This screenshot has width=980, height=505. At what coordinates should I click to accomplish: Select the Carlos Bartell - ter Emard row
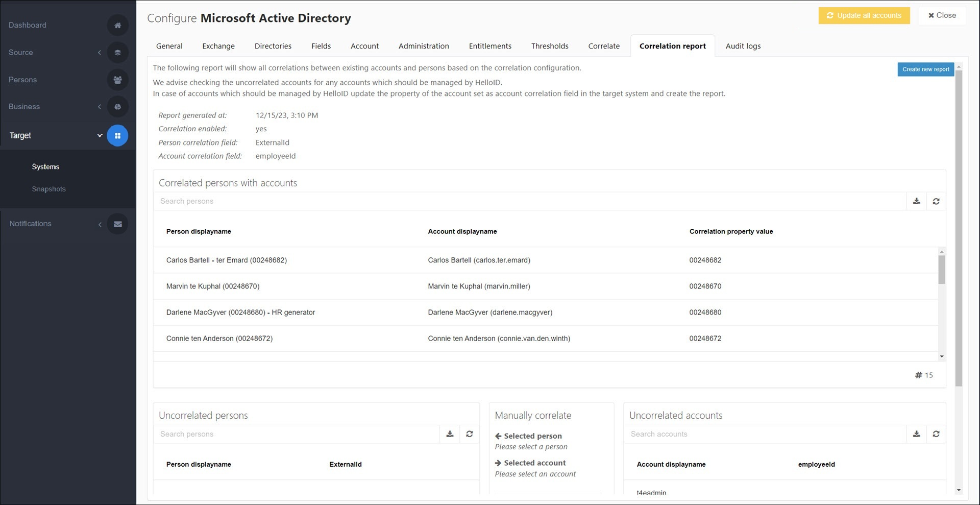546,260
